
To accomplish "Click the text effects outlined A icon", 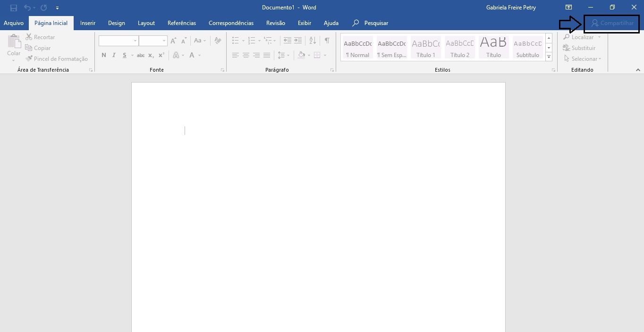I will [x=176, y=55].
